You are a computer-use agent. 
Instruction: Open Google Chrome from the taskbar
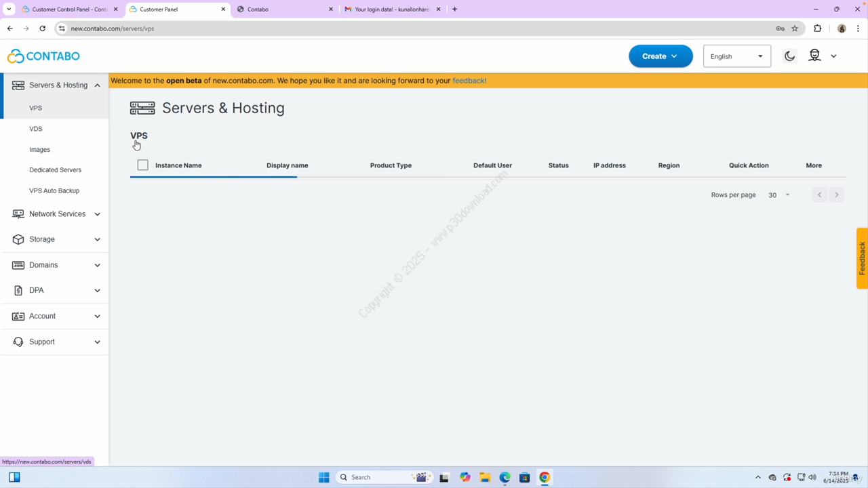545,477
